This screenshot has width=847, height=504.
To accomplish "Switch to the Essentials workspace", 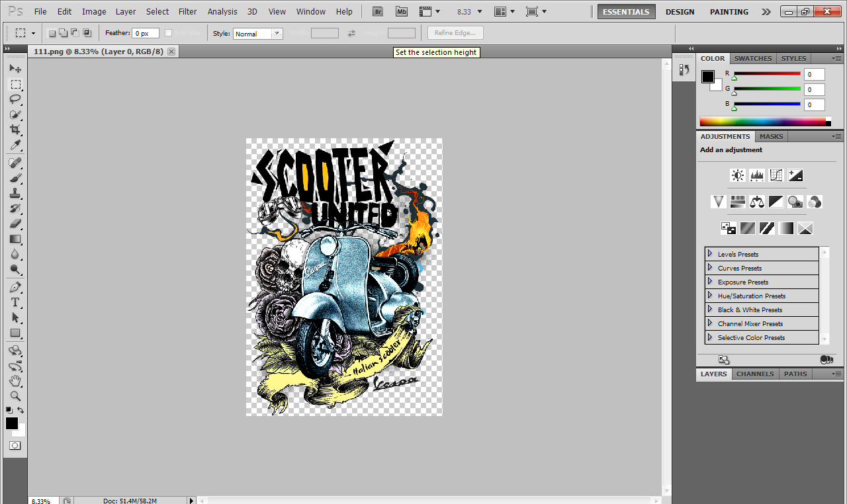I will (627, 11).
